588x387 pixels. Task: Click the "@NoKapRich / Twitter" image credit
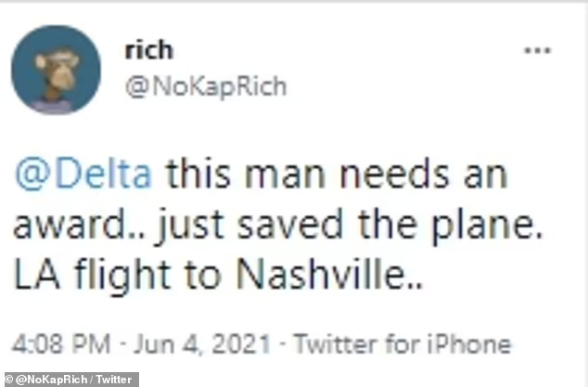70,380
